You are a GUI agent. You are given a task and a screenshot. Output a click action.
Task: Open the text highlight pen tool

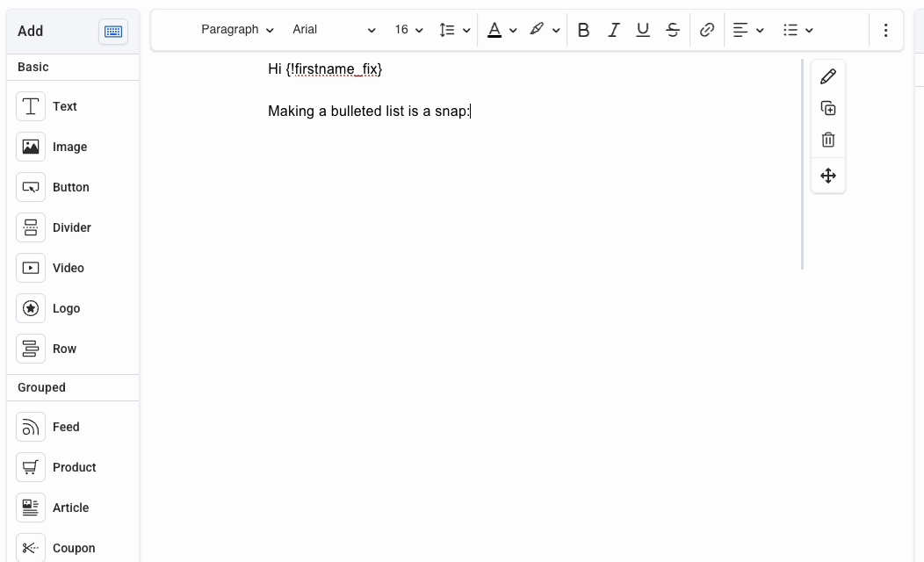point(537,29)
